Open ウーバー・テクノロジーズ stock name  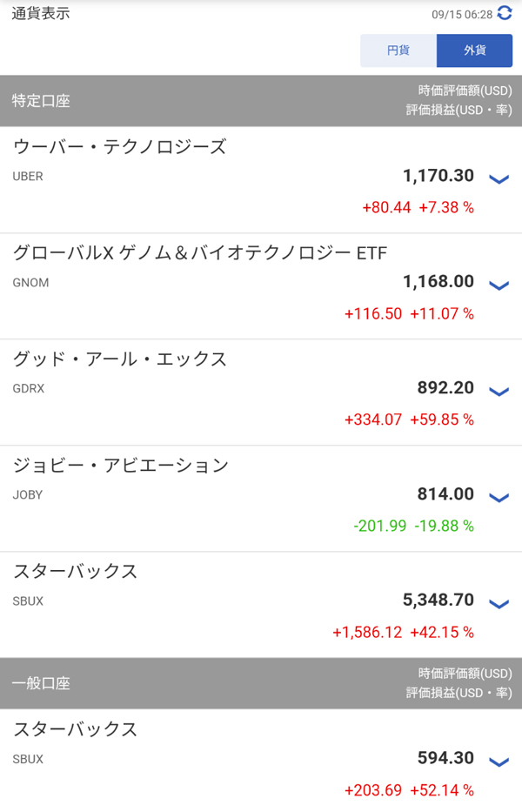coord(120,147)
